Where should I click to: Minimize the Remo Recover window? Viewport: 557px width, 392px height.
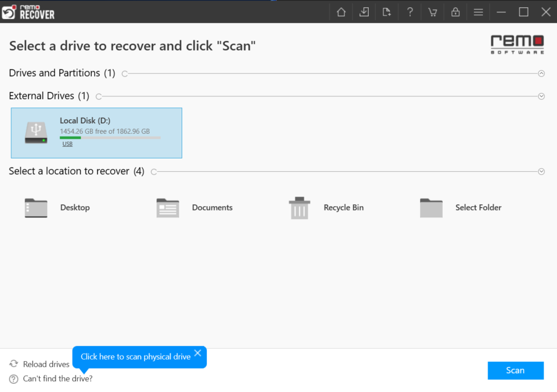(x=501, y=12)
